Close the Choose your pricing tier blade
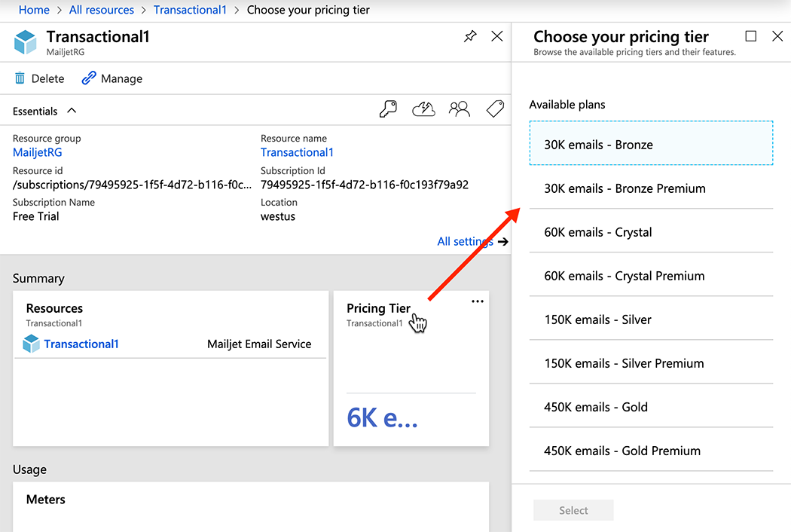The height and width of the screenshot is (532, 791). [x=777, y=36]
